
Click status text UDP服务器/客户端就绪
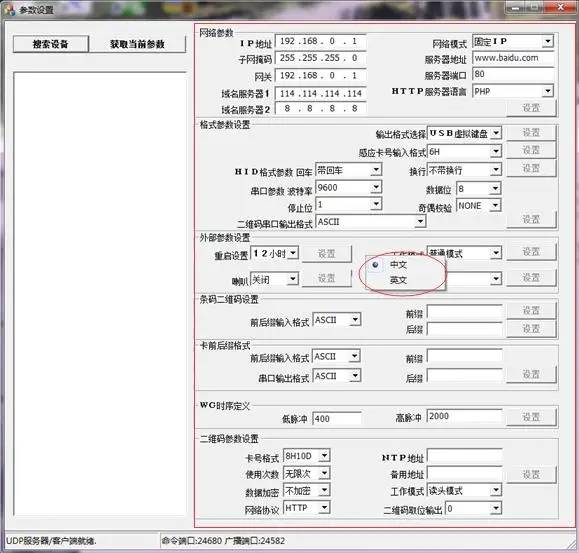51,541
